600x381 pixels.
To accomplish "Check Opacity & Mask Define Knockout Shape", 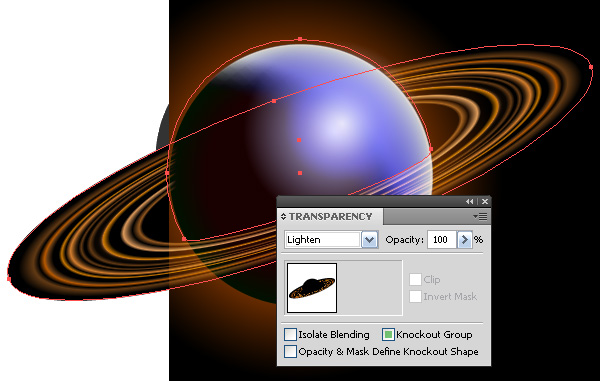I will (x=290, y=352).
